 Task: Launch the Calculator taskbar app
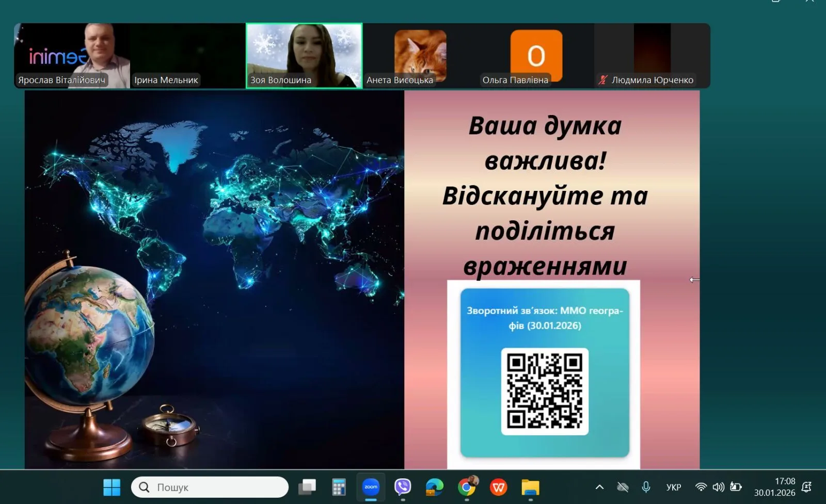[x=339, y=487]
